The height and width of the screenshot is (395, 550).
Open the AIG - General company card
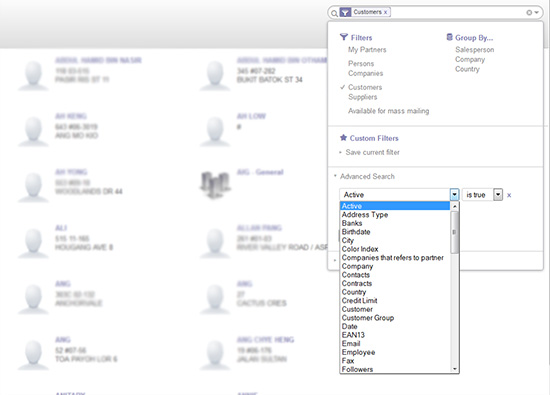click(x=260, y=172)
